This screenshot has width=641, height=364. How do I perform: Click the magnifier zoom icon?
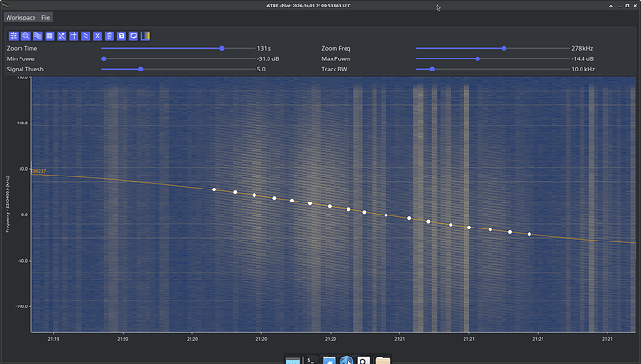pos(26,36)
